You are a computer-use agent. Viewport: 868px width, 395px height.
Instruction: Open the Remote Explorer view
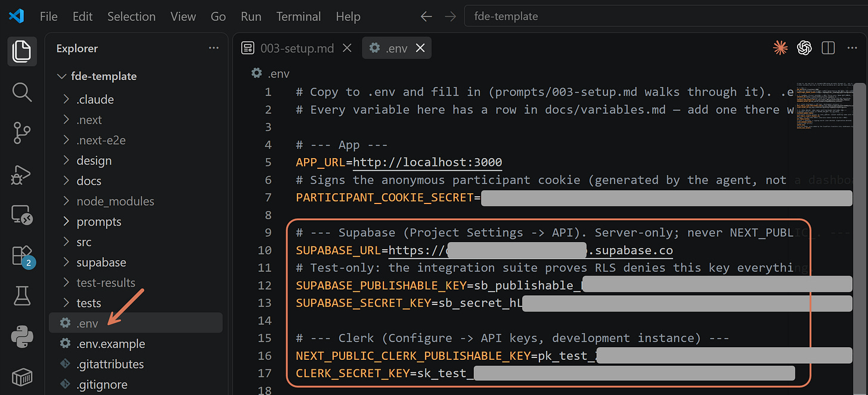[21, 214]
